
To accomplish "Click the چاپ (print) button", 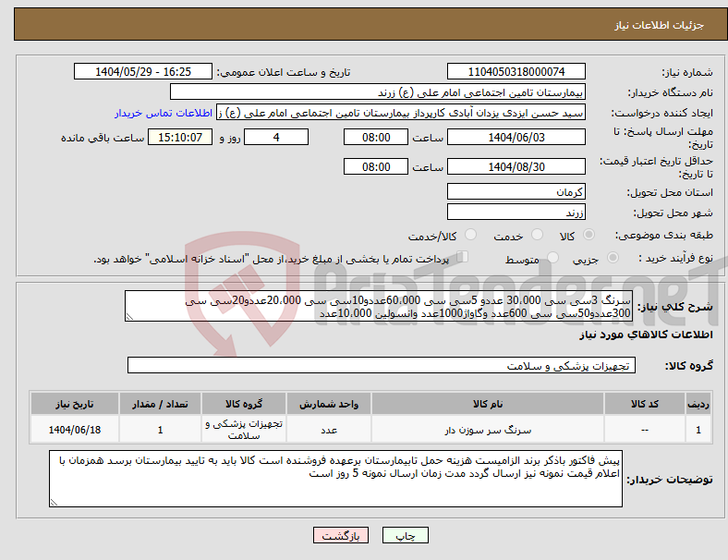I will (x=405, y=535).
